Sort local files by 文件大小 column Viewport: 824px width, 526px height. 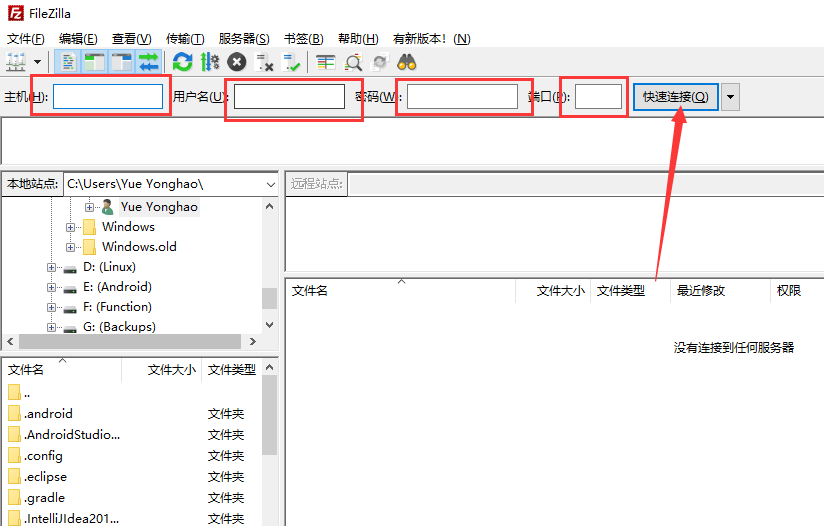pyautogui.click(x=162, y=369)
